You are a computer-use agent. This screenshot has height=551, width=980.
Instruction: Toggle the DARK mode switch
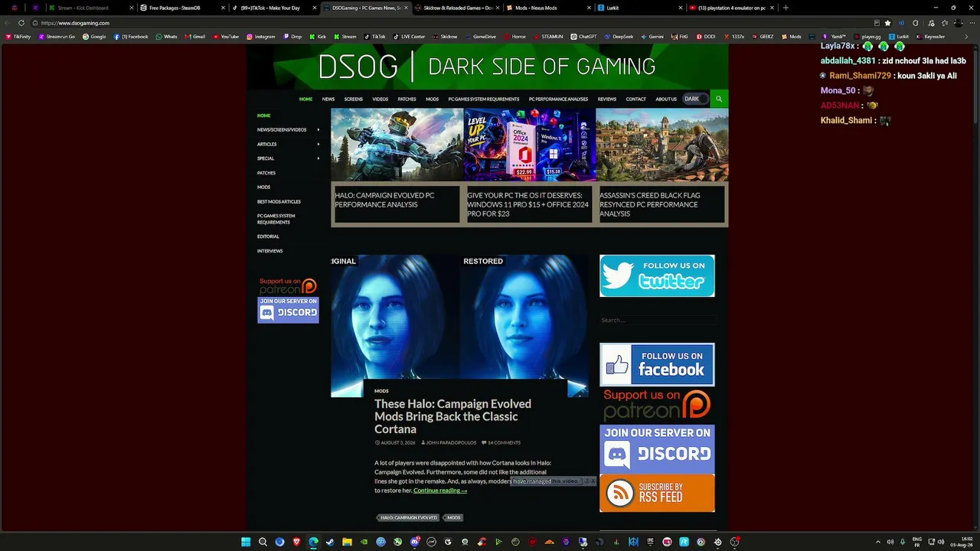(695, 99)
